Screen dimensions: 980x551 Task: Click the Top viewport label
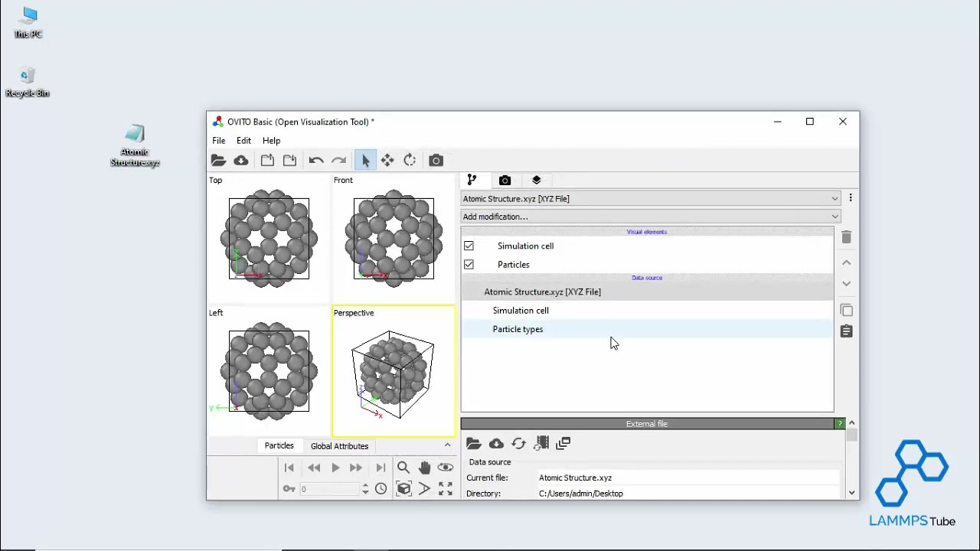216,181
